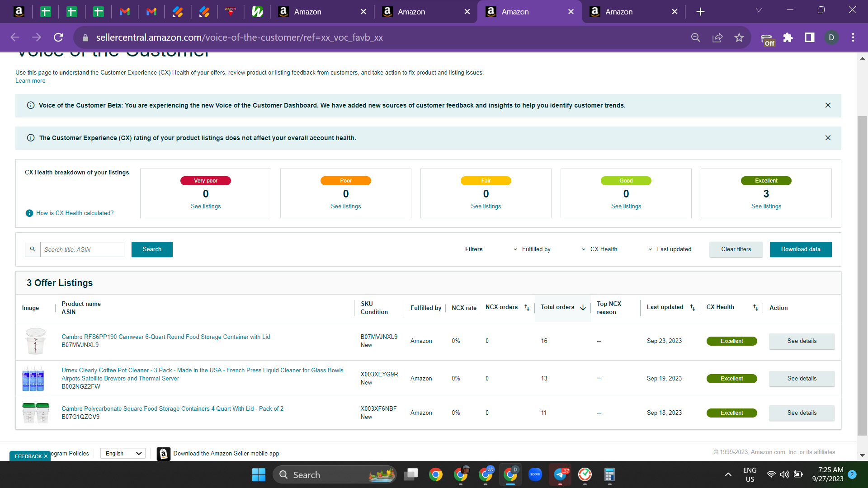Close the active Amazon tab

click(571, 12)
